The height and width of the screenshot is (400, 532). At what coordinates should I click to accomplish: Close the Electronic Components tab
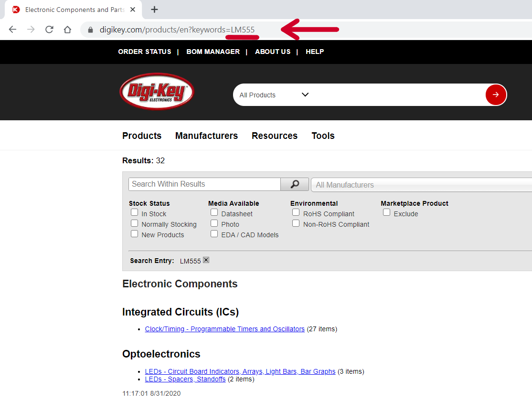(133, 10)
